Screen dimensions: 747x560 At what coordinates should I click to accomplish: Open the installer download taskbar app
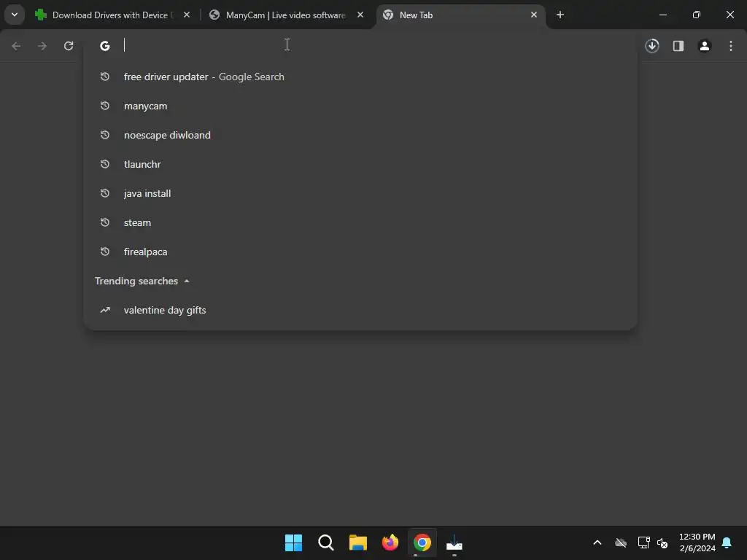point(454,542)
